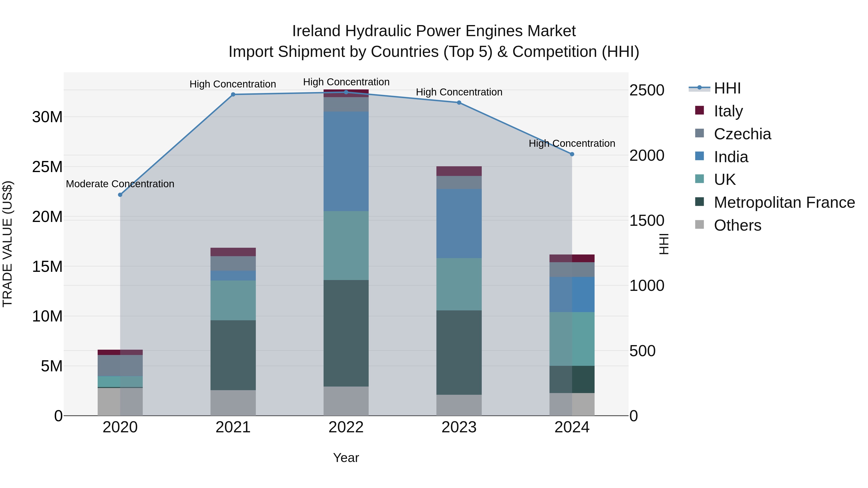Click the 2021 Czechia bar segment
868x488 pixels.
click(x=233, y=264)
